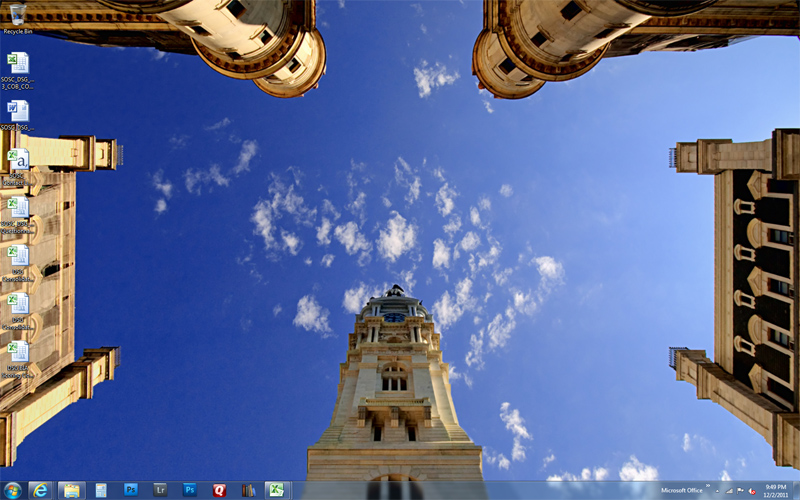Open Photoshop icon left of Lightroom

(x=131, y=490)
